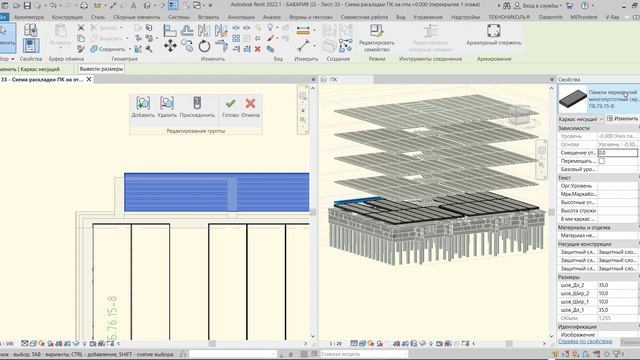Select the Array tool in Modify panel
The width and height of the screenshot is (640, 360).
tap(236, 38)
